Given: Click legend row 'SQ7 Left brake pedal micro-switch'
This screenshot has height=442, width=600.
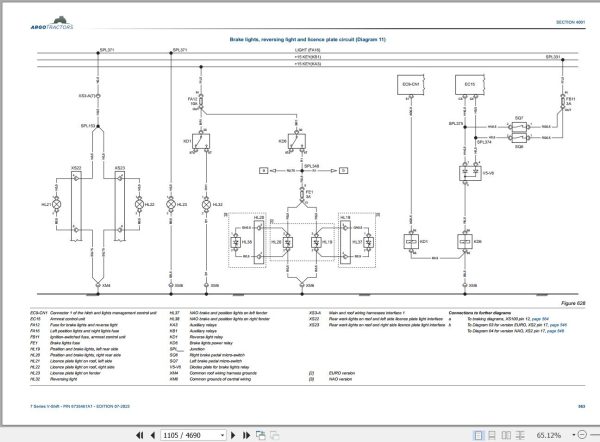Looking at the screenshot, I should (x=206, y=361).
